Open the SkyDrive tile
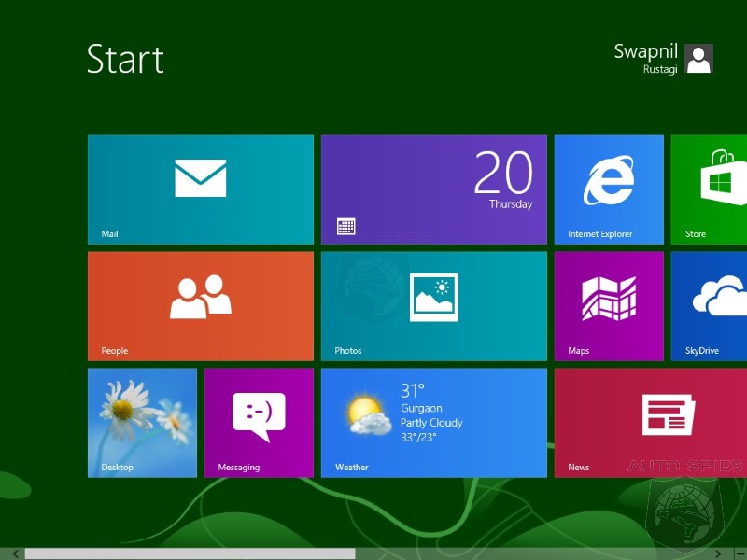This screenshot has height=560, width=747. (709, 306)
